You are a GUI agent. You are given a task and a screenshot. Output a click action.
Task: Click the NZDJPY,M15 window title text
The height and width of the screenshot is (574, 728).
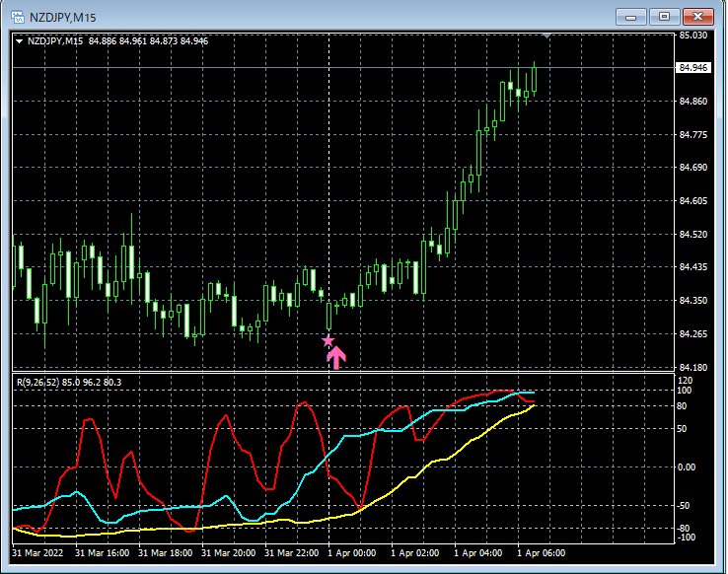click(x=63, y=18)
